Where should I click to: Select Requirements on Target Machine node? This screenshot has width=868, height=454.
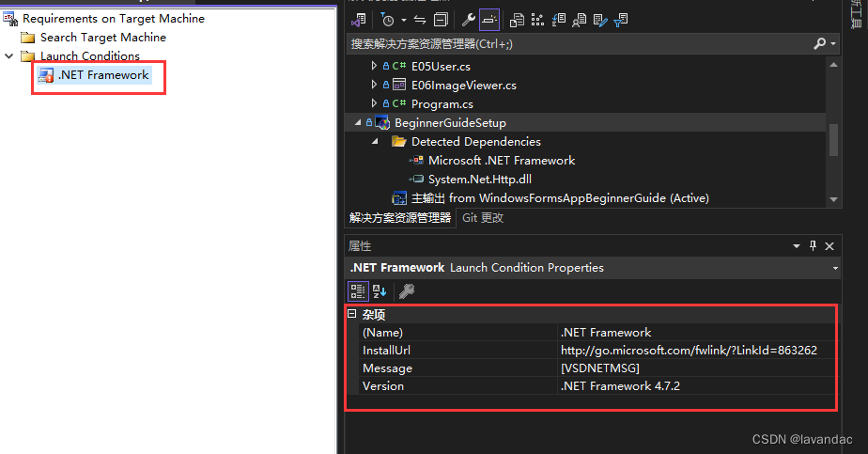coord(114,19)
